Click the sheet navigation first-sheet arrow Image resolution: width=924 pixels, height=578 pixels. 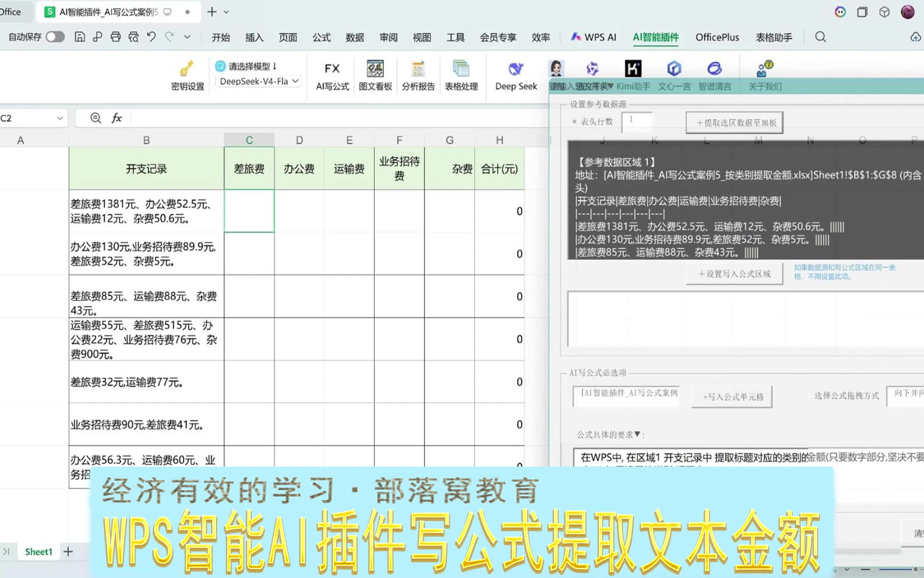pos(6,552)
